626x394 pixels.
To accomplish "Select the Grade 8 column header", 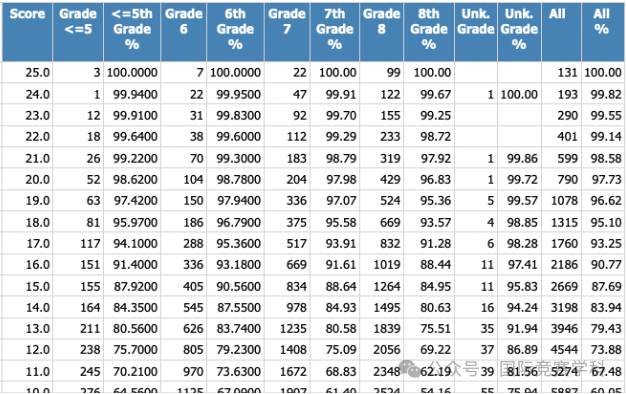I will [x=381, y=32].
